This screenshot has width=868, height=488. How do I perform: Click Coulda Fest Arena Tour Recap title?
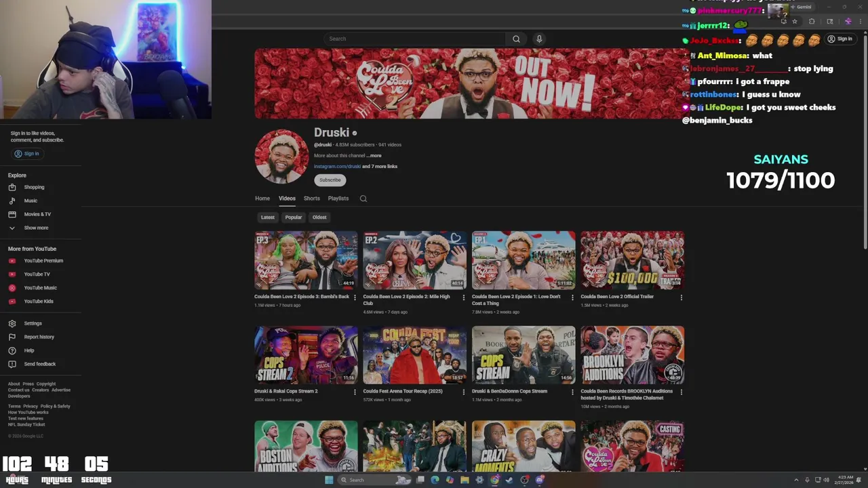click(x=403, y=391)
